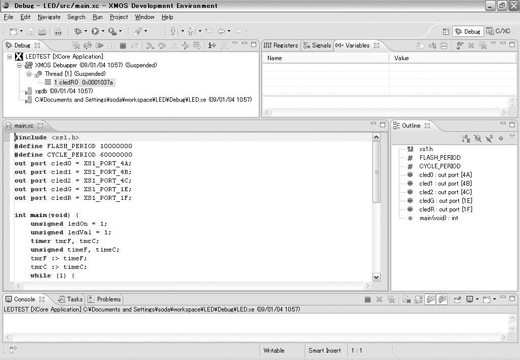The image size is (520, 360).
Task: Switch to the C/XC perspective
Action: [498, 31]
